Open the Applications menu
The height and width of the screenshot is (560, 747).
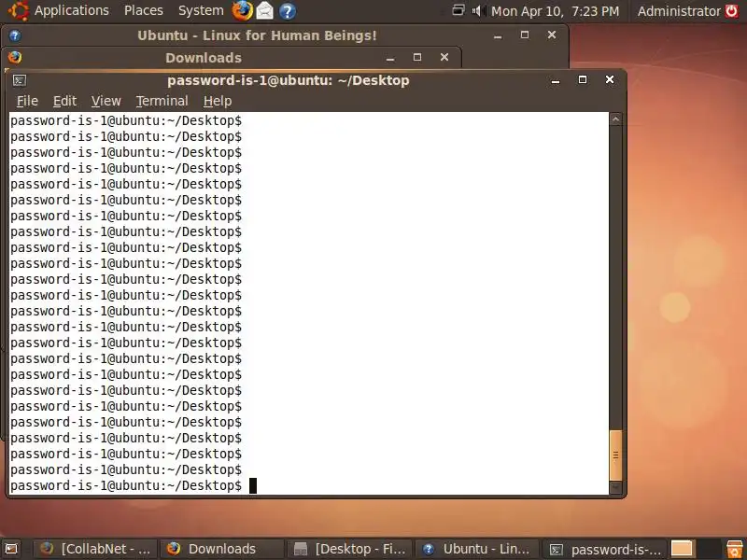(x=72, y=10)
